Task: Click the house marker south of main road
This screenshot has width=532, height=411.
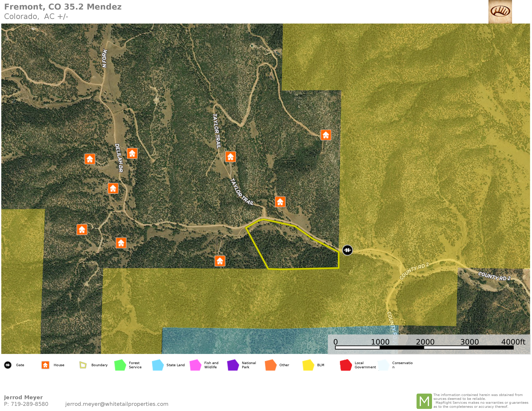Action: (x=220, y=261)
